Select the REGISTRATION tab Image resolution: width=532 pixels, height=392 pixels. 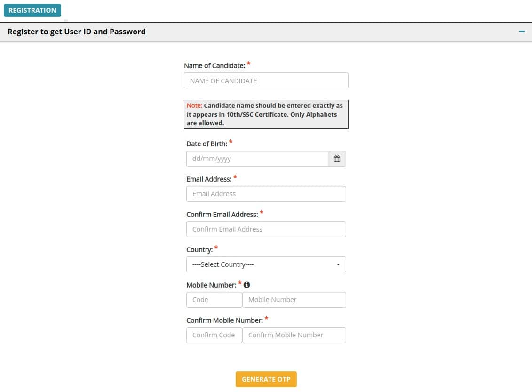32,10
